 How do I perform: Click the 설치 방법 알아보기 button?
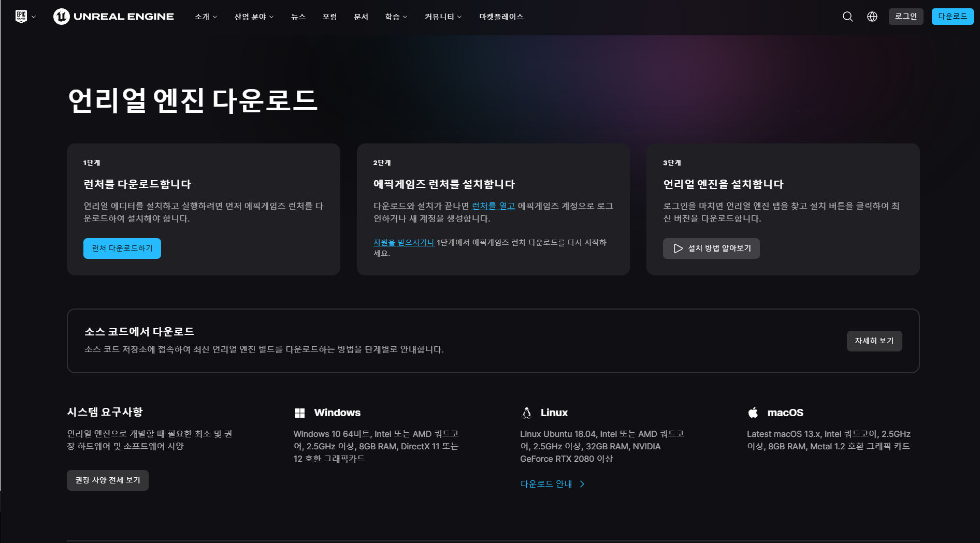tap(711, 248)
